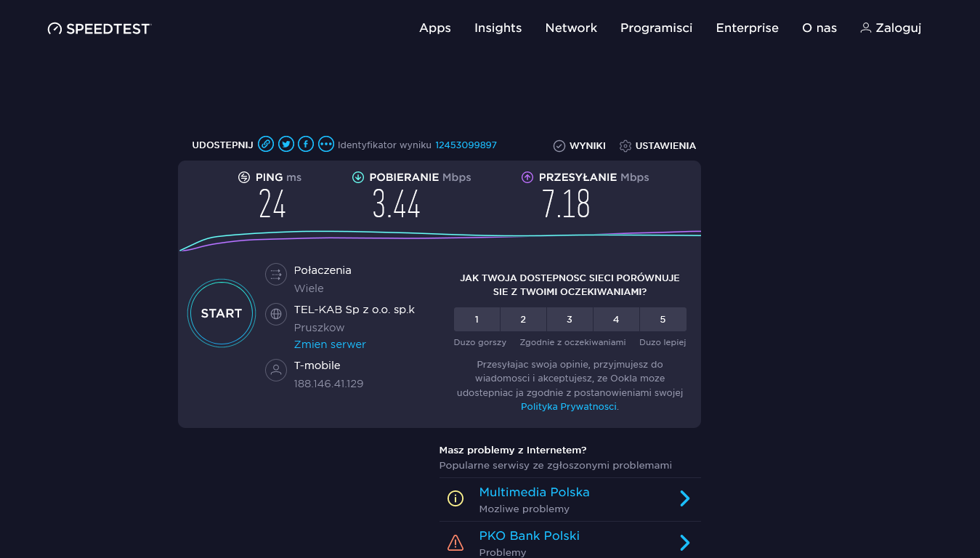This screenshot has width=980, height=558.
Task: Rate connection 3 - Zgodnie z oczekiwaniami
Action: coord(570,319)
